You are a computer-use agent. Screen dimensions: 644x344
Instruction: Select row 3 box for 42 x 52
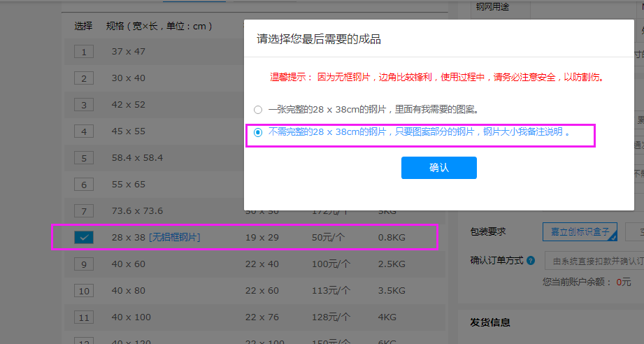pyautogui.click(x=84, y=105)
